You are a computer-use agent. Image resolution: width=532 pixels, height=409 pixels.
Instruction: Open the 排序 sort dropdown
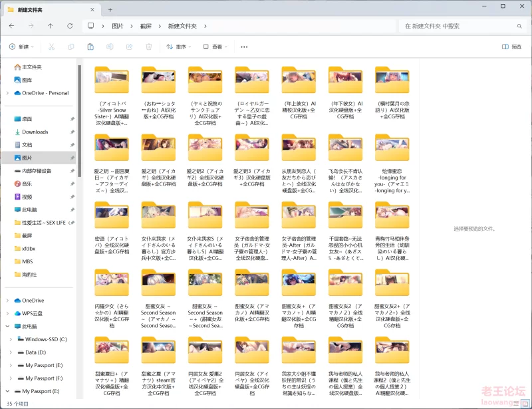tap(179, 47)
